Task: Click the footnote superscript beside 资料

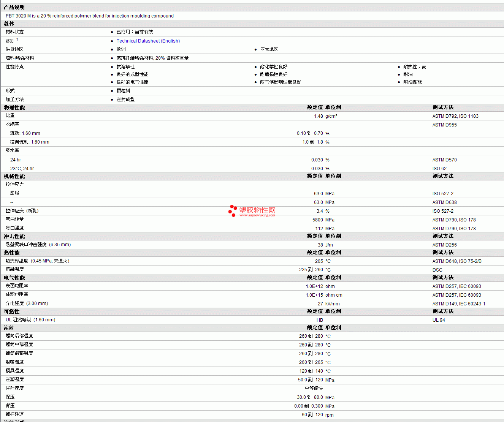Action: click(17, 40)
